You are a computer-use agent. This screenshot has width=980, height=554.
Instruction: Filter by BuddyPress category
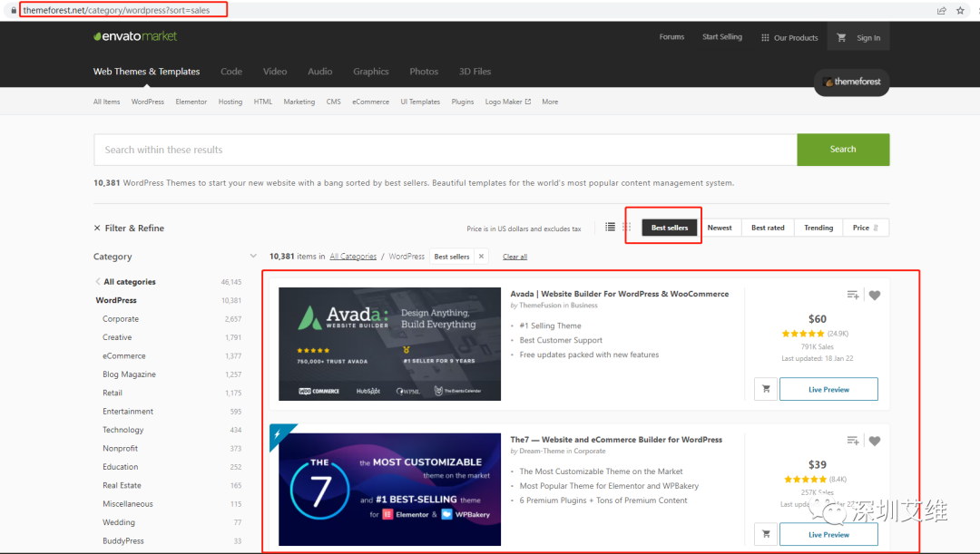pos(123,541)
